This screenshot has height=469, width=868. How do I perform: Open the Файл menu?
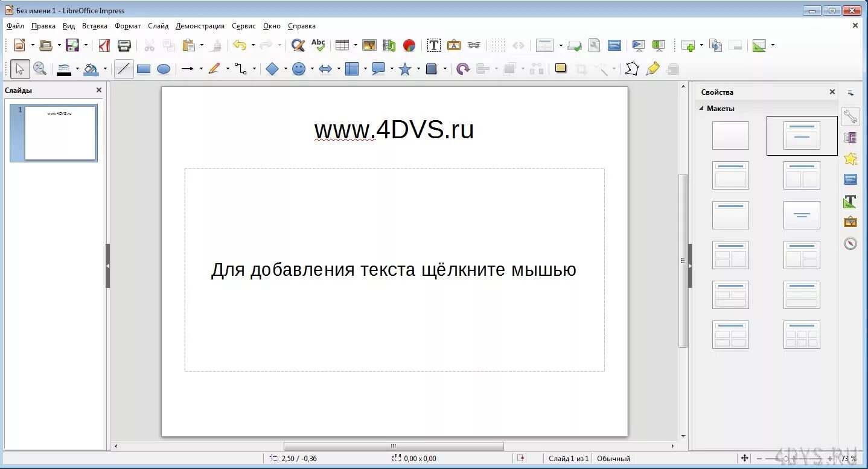click(16, 26)
